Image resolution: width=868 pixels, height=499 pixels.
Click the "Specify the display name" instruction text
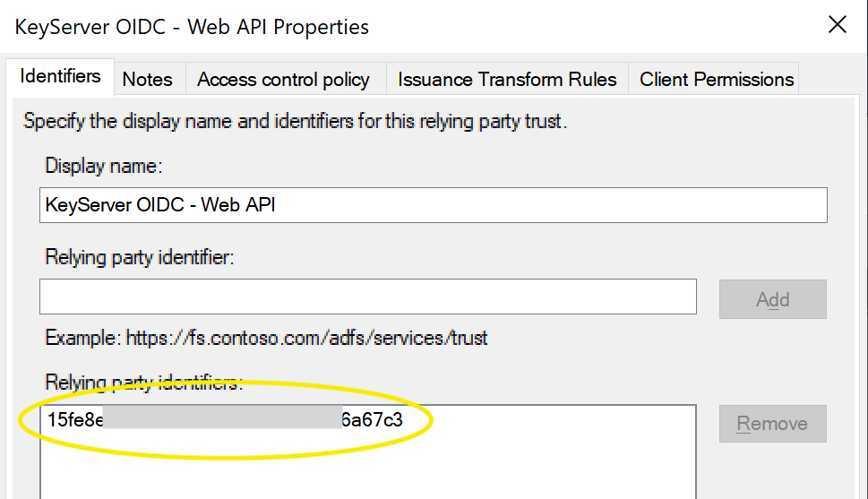pos(295,121)
